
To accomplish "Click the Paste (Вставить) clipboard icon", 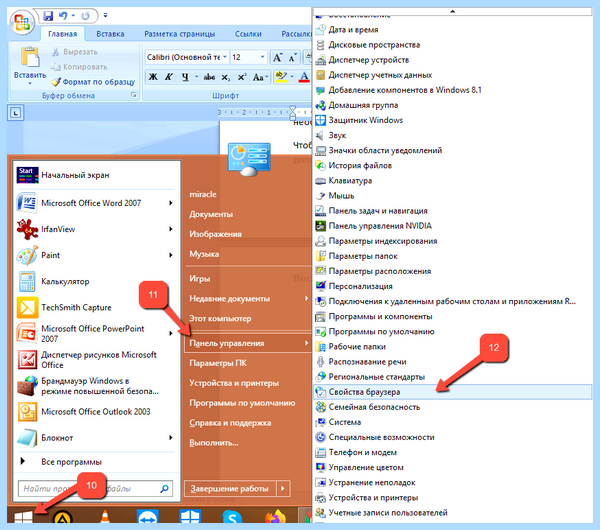I will (x=30, y=57).
